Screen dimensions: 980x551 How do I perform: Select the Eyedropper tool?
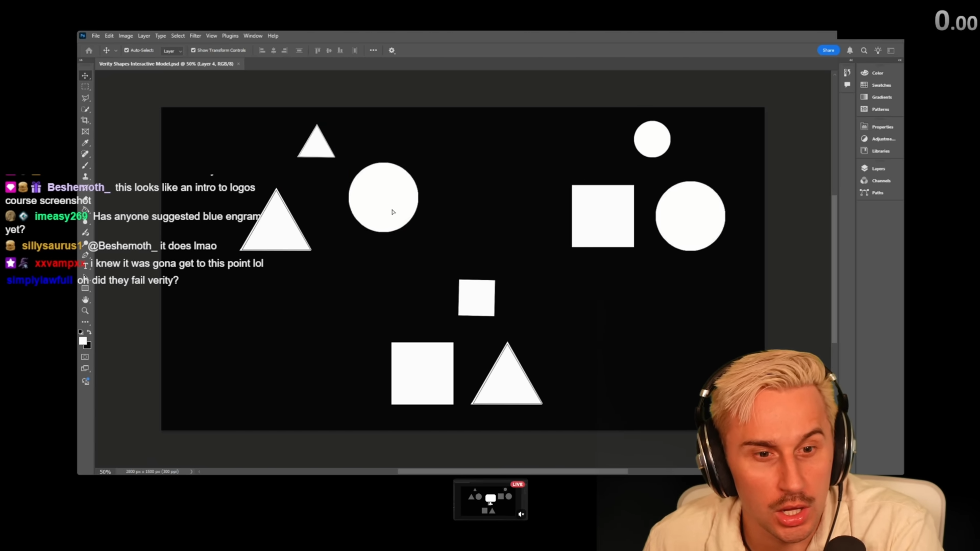coord(85,143)
